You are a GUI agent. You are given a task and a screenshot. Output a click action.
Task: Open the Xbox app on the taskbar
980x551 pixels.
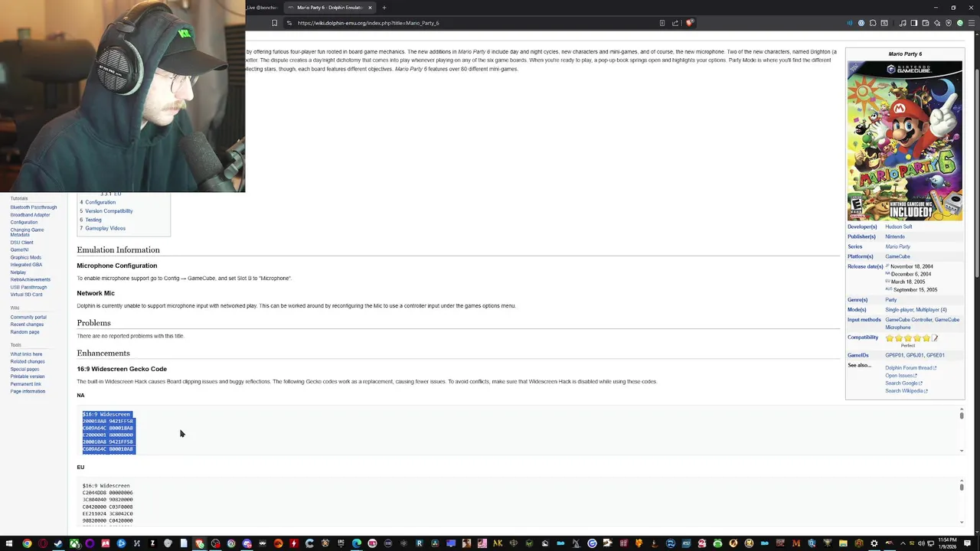point(74,543)
